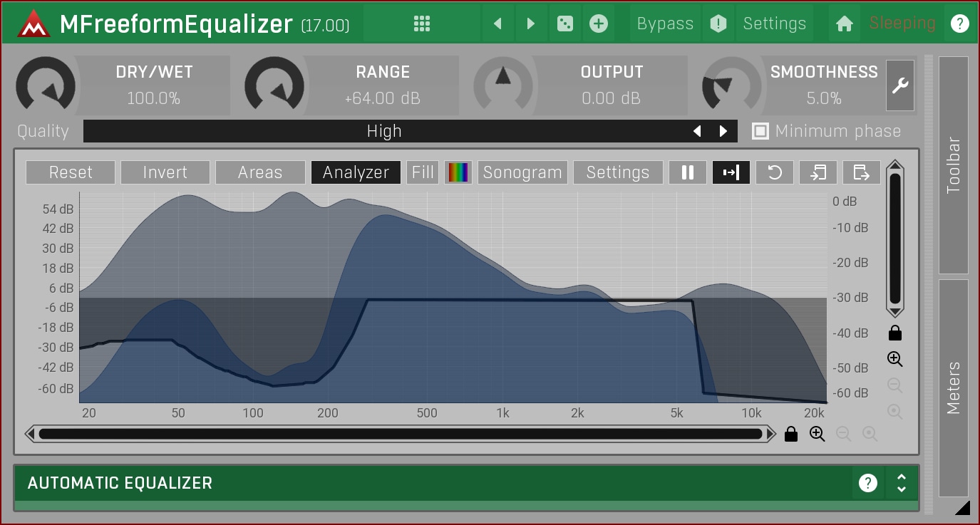Image resolution: width=980 pixels, height=525 pixels.
Task: Open the Meters side tab
Action: click(x=954, y=388)
